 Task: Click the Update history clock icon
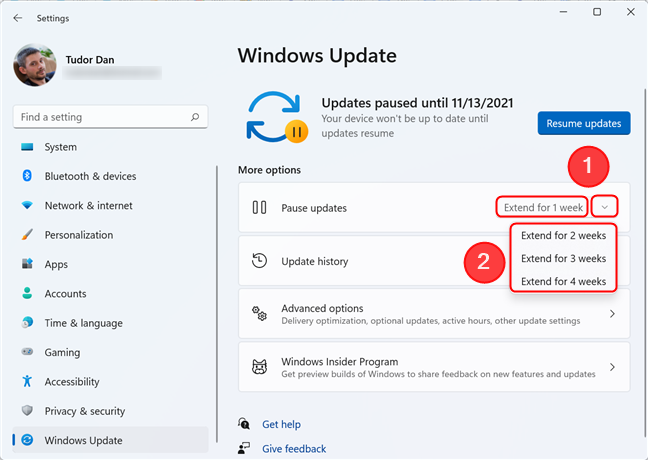pyautogui.click(x=259, y=261)
